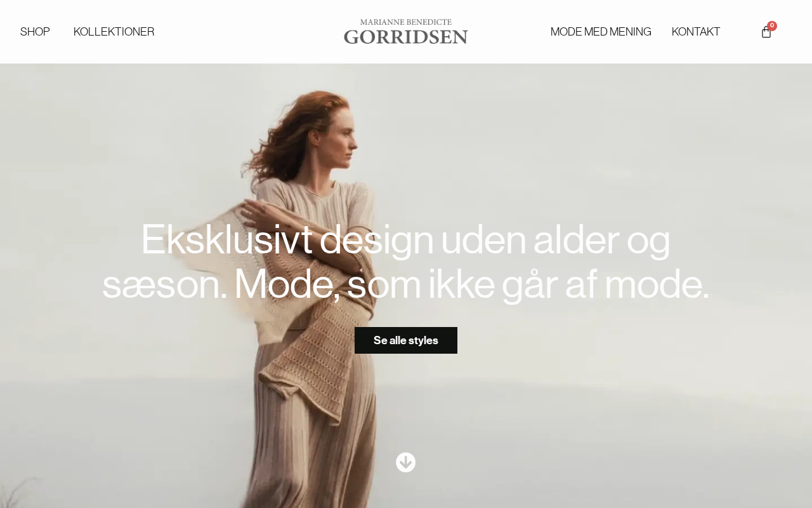This screenshot has height=508, width=812.
Task: Click the circular down arrow icon
Action: tap(406, 462)
